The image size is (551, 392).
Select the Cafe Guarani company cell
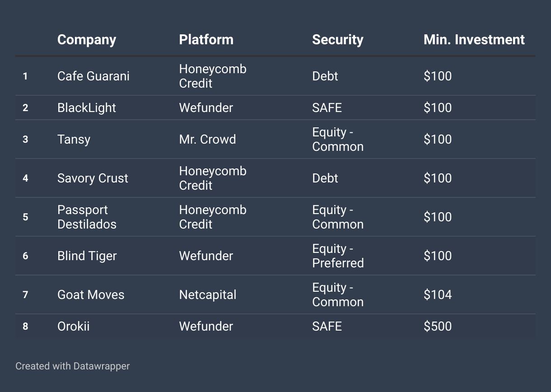click(x=93, y=76)
